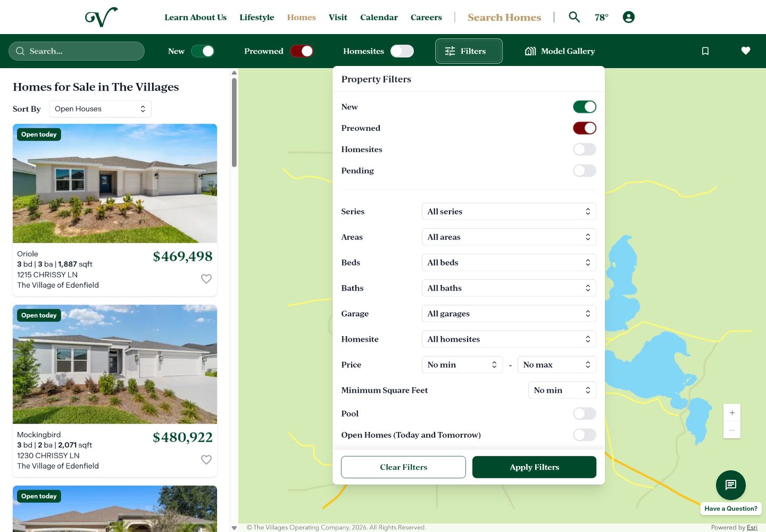Open the All series dropdown
The width and height of the screenshot is (766, 532).
coord(509,211)
